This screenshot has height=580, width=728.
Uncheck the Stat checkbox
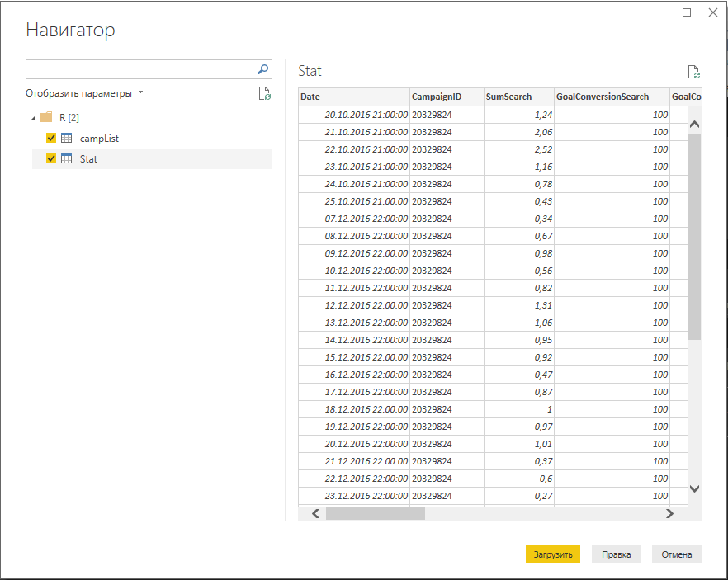(51, 158)
